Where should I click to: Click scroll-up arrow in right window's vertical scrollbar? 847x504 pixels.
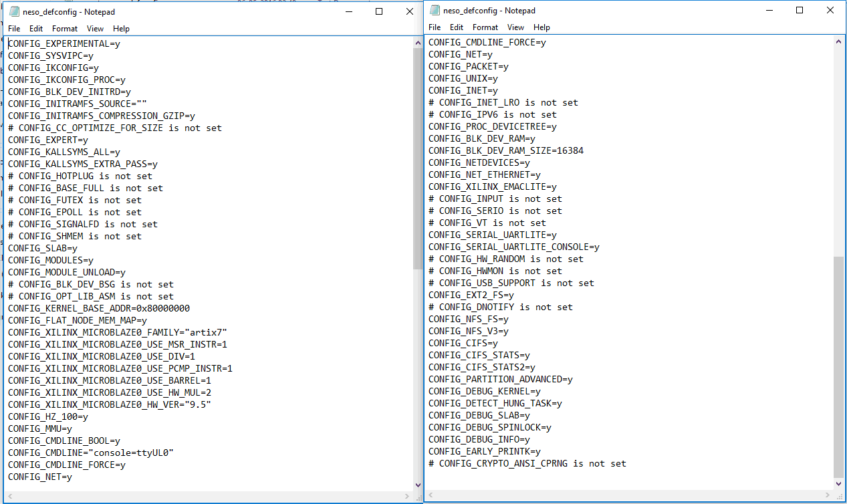839,41
